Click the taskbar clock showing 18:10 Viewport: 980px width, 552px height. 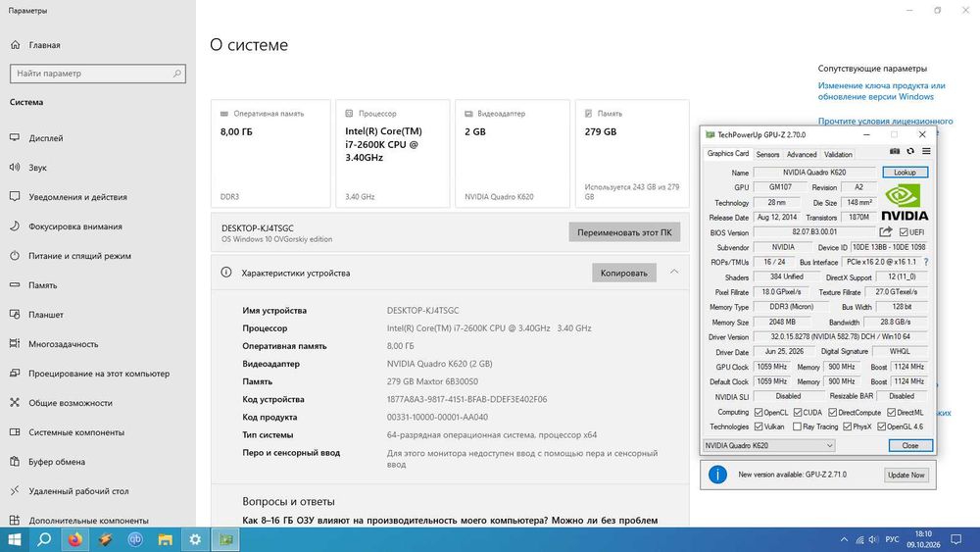[x=923, y=539]
